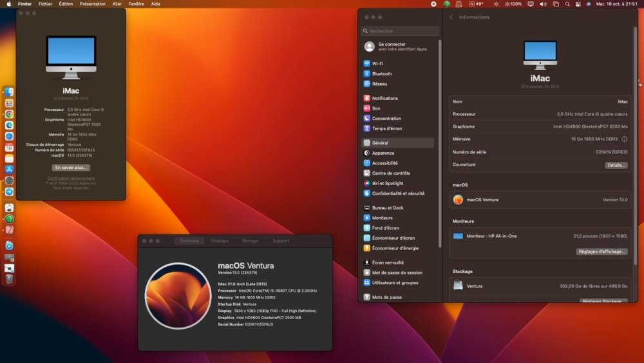
Task: Open Mot de passe de session
Action: point(397,273)
